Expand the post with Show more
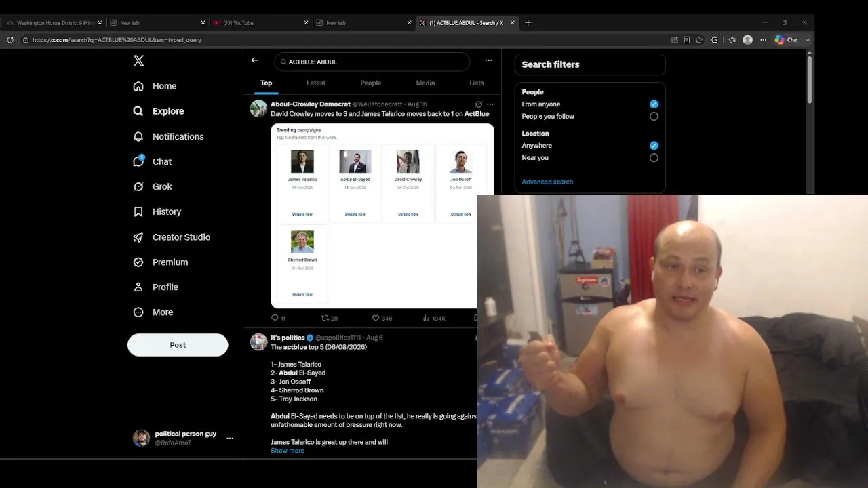868x488 pixels. click(288, 451)
